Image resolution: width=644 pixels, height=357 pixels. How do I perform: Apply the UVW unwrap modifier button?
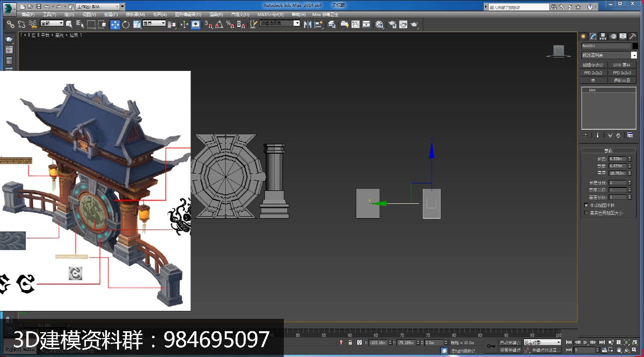[622, 65]
